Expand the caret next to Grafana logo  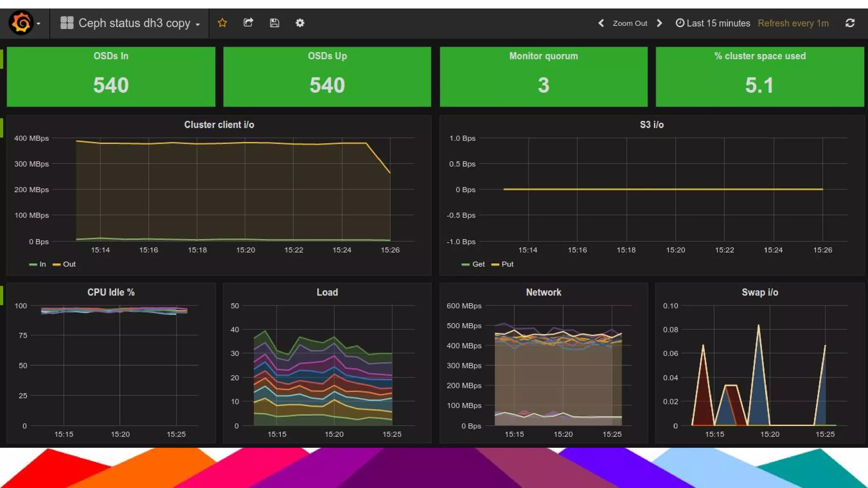pyautogui.click(x=39, y=24)
